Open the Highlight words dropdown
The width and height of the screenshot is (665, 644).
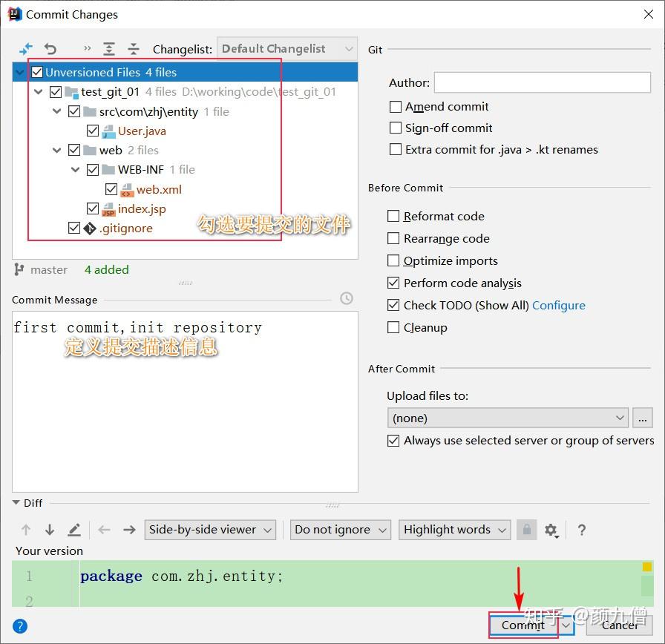(x=454, y=530)
